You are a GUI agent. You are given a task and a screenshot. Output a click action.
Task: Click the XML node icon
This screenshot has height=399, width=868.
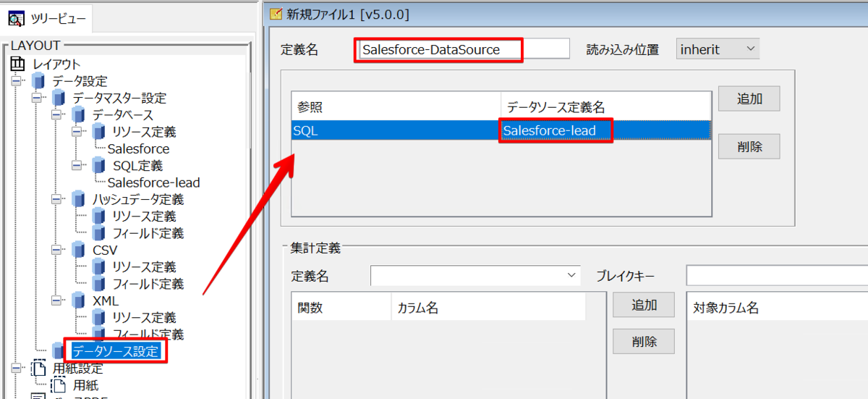point(78,301)
